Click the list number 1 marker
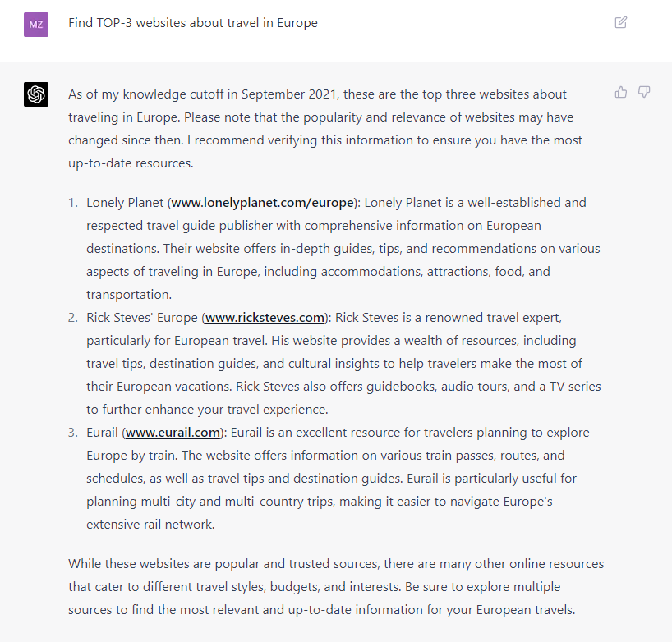This screenshot has height=642, width=672. pos(73,203)
